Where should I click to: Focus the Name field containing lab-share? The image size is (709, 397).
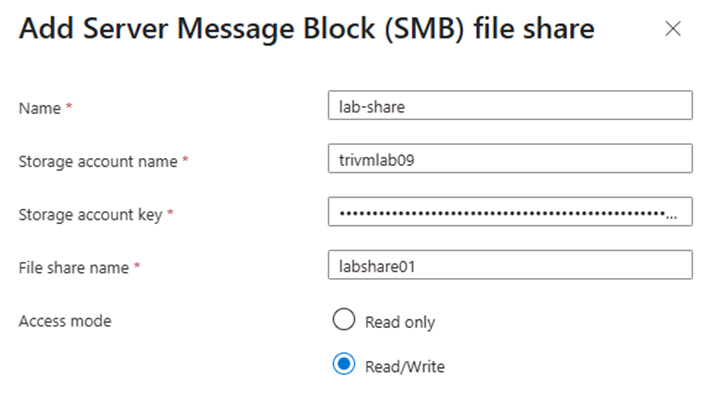pyautogui.click(x=510, y=105)
